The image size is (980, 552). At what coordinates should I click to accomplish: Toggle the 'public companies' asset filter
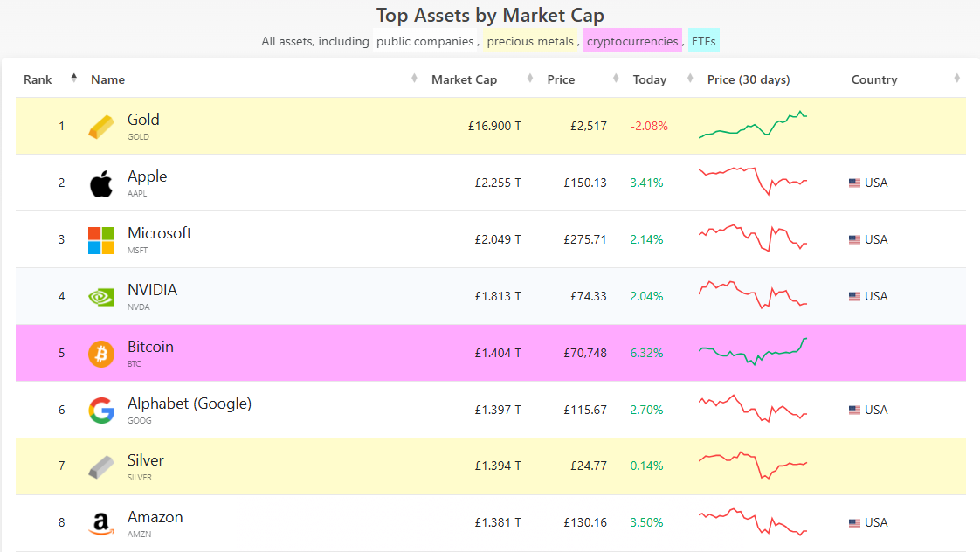point(425,40)
